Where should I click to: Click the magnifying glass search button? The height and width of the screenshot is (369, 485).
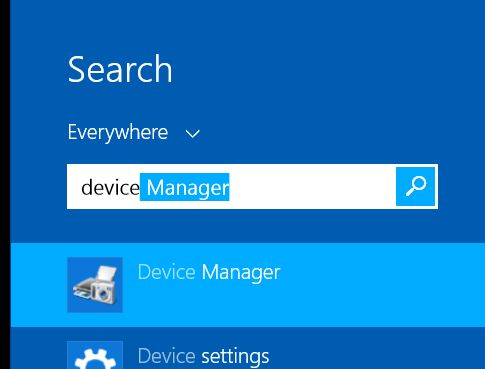415,187
